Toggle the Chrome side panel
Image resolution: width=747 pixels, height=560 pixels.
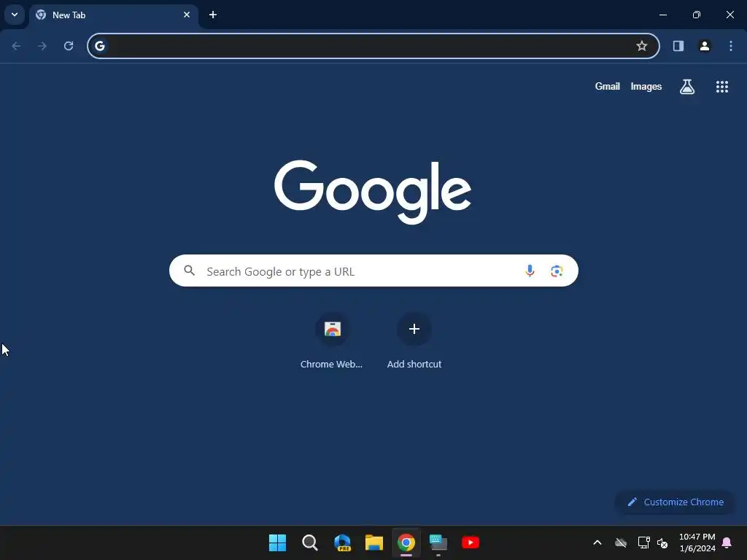tap(678, 46)
